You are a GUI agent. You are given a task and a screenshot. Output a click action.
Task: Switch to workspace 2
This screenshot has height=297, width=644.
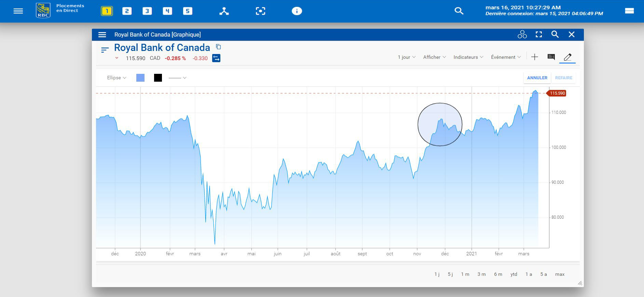click(127, 11)
